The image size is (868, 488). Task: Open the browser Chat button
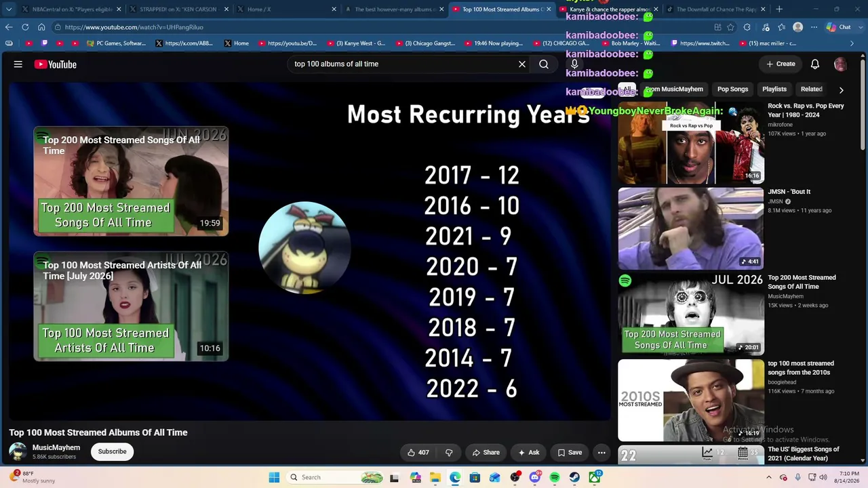(839, 27)
